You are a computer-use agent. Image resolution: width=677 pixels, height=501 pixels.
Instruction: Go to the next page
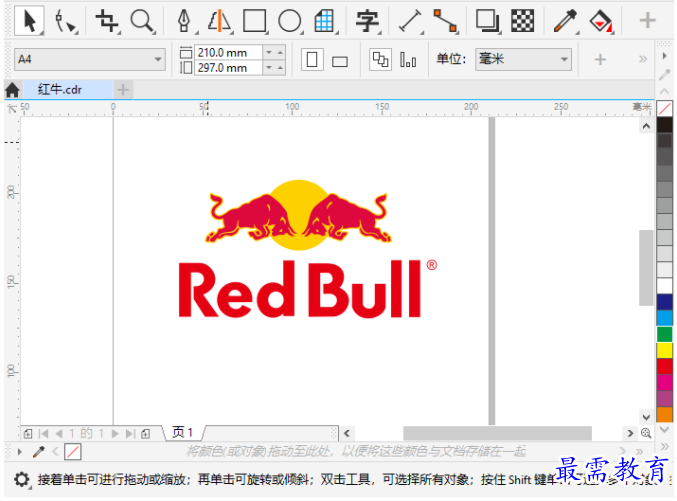pyautogui.click(x=115, y=433)
